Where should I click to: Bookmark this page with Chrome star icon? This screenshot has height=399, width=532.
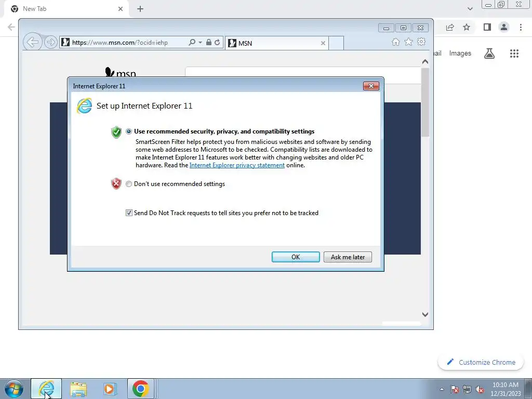467,27
